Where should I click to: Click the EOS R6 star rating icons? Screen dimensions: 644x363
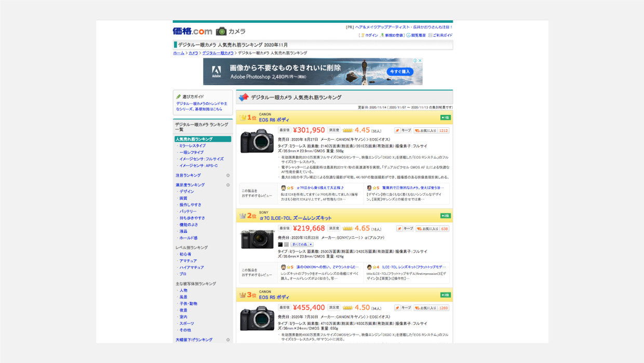pyautogui.click(x=347, y=130)
